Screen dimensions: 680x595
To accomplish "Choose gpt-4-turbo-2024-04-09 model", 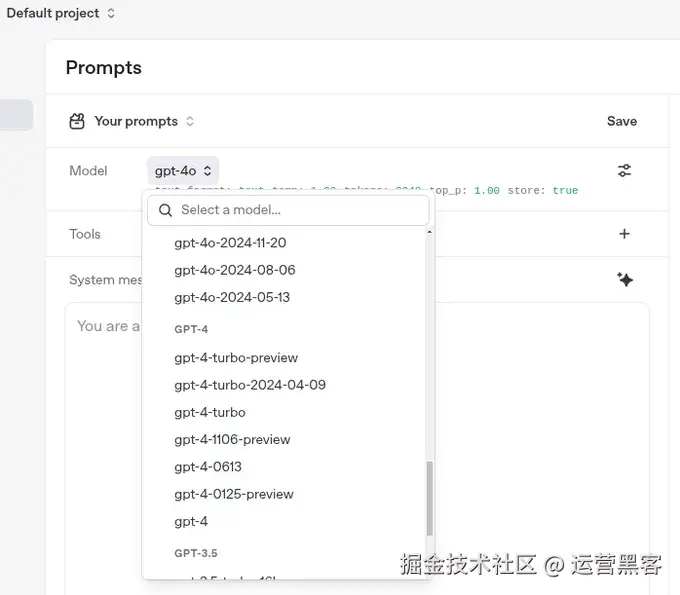I will click(x=250, y=385).
